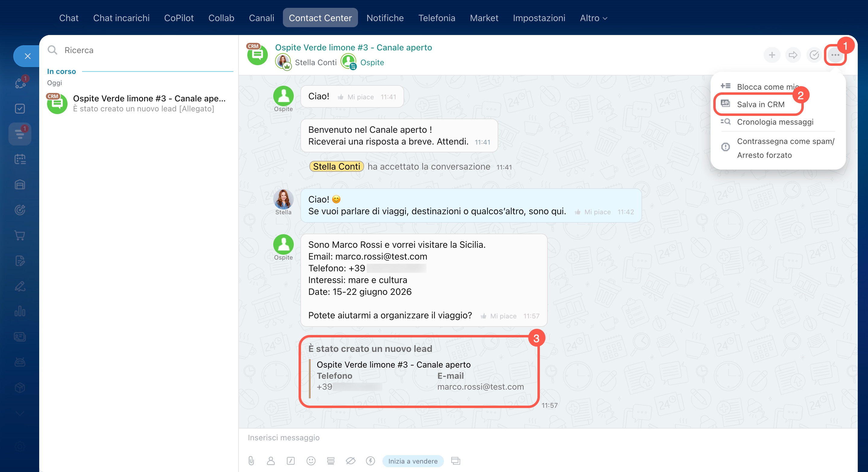Click the checkmark finish conversation icon

point(814,55)
